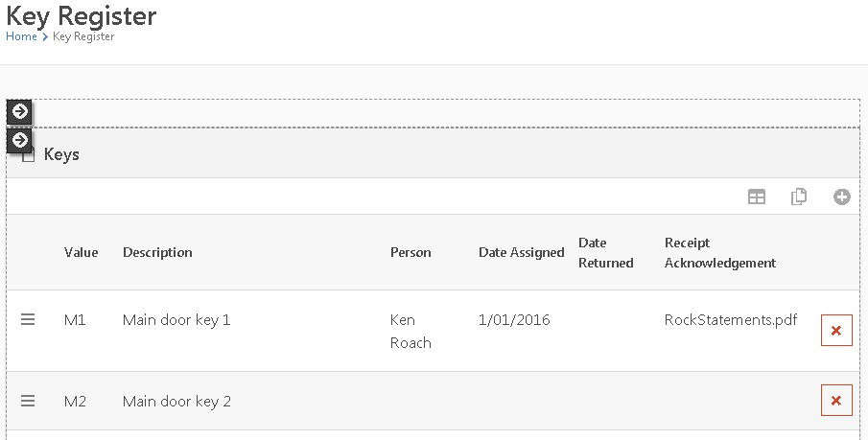The height and width of the screenshot is (440, 868).
Task: Click the drag handle for M1 row
Action: point(28,319)
